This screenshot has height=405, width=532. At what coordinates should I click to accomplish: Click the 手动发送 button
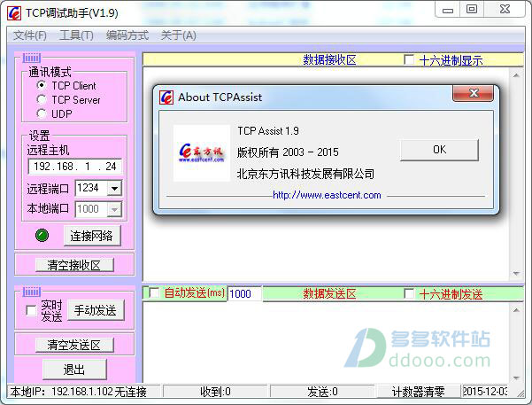point(96,310)
